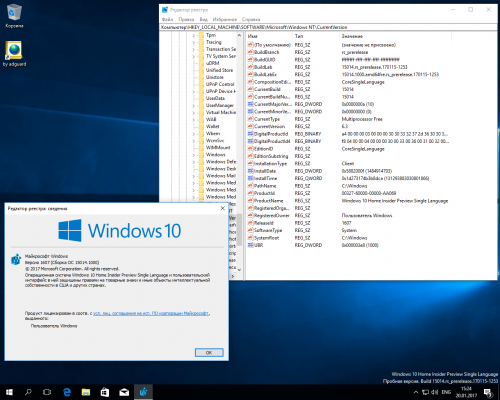The height and width of the screenshot is (400, 500).
Task: Click the registry address path bar
Action: click(x=328, y=27)
